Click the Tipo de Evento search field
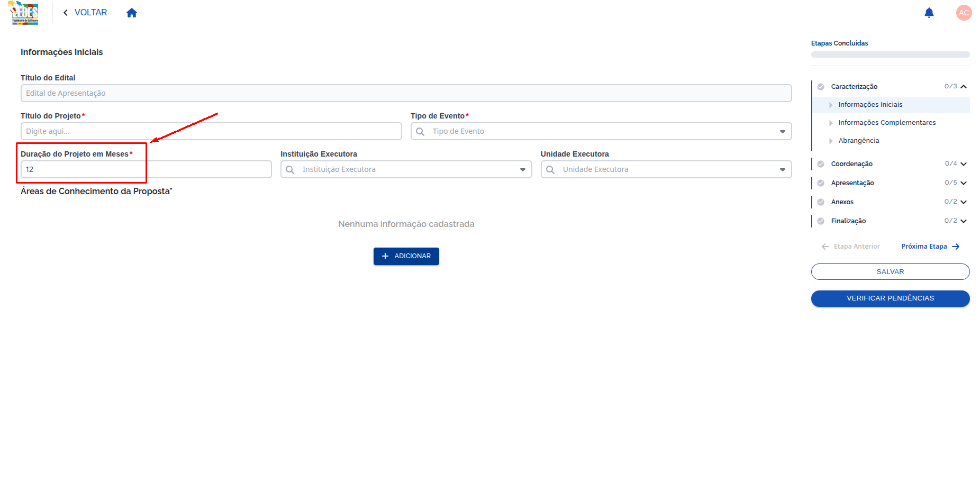Viewport: 980px width, 492px height. point(601,131)
